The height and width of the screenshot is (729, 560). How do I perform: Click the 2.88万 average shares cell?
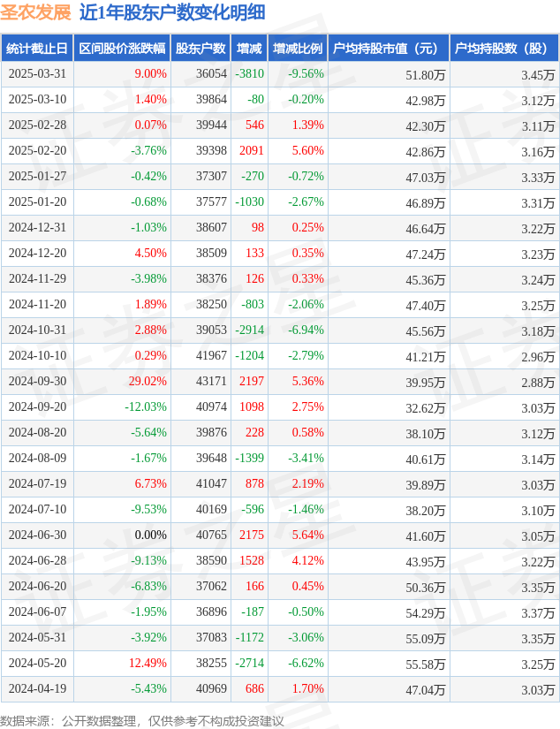(538, 382)
